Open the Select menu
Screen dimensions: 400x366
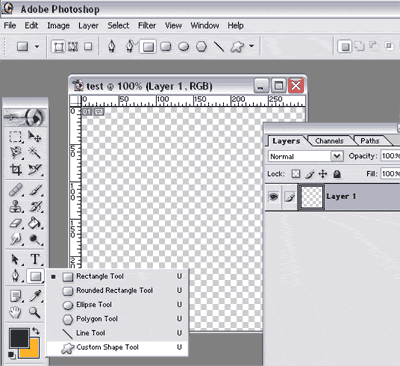point(118,26)
